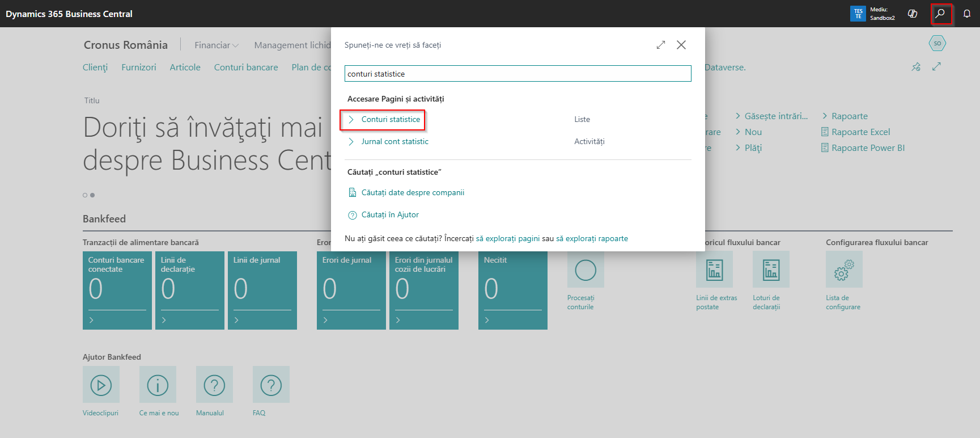
Task: Open the Management lichidități menu
Action: coord(292,45)
